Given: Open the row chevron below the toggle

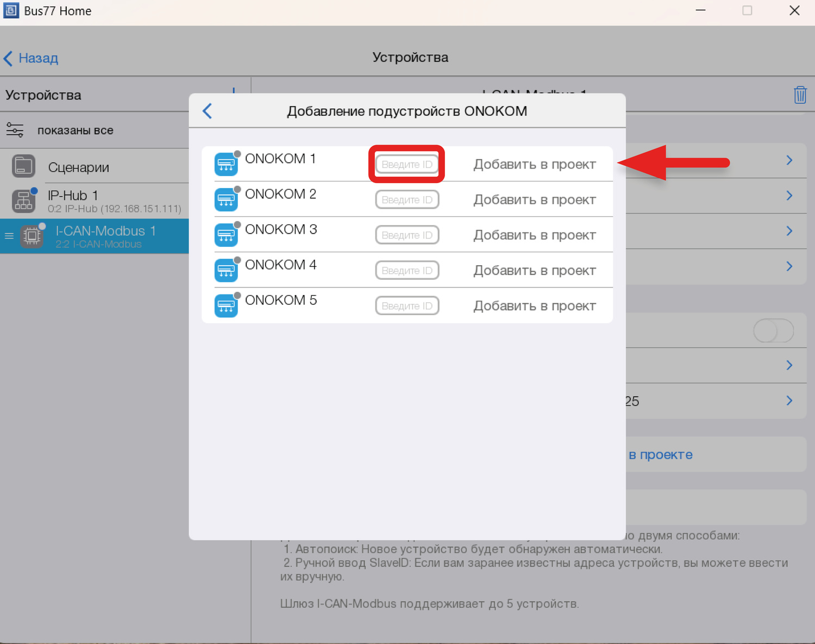Looking at the screenshot, I should (x=789, y=365).
